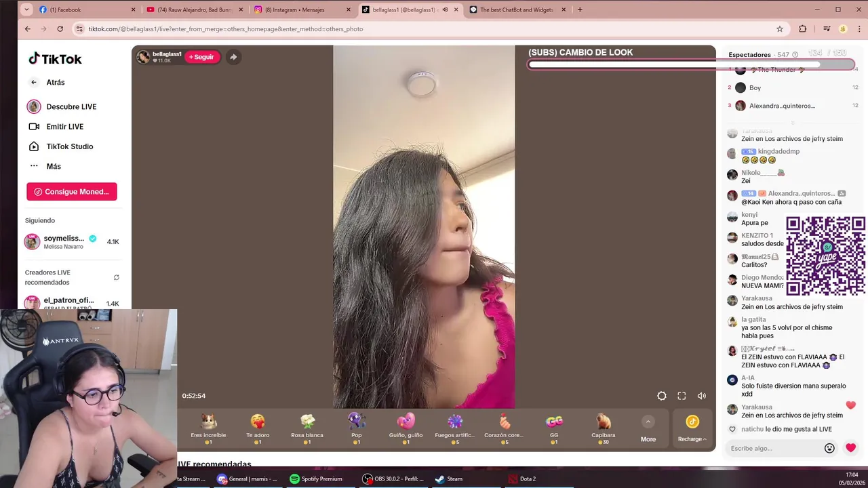Send the GG gift
Screen dimensions: 868x488
554,428
